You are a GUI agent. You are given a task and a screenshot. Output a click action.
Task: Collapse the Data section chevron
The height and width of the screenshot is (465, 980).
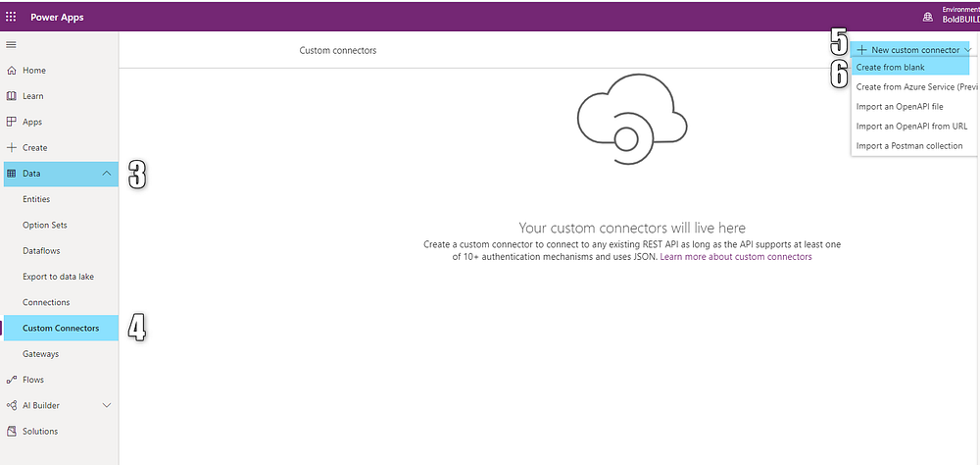tap(107, 174)
